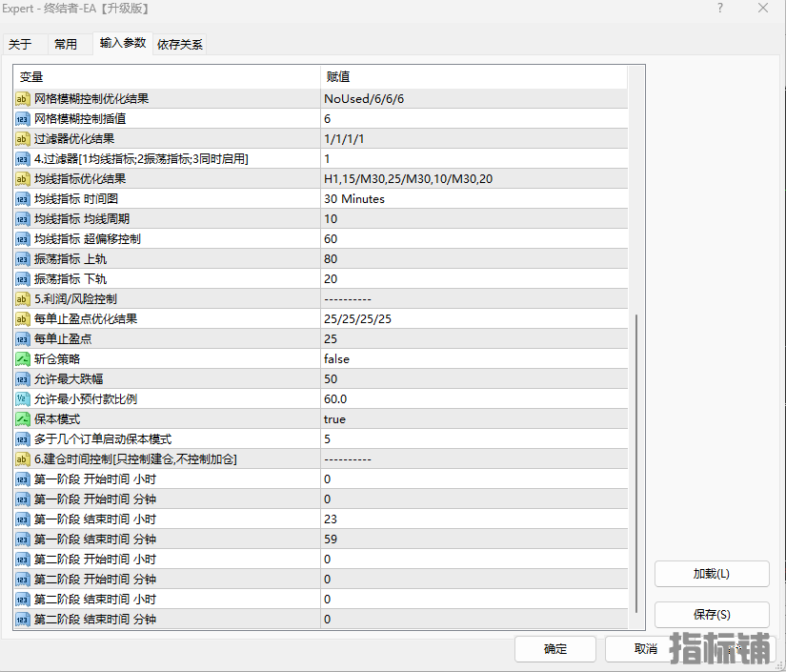Click the help question mark button
786x672 pixels.
click(720, 8)
